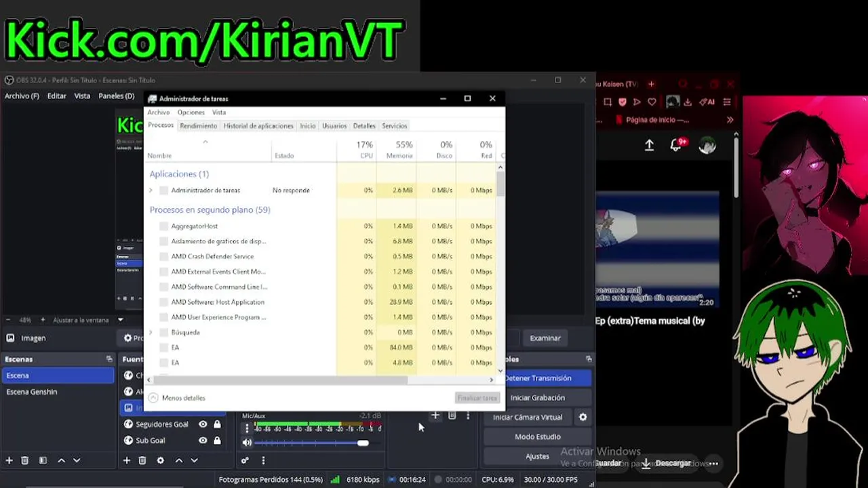The height and width of the screenshot is (488, 868).
Task: Open virtual camera settings gear
Action: click(583, 417)
